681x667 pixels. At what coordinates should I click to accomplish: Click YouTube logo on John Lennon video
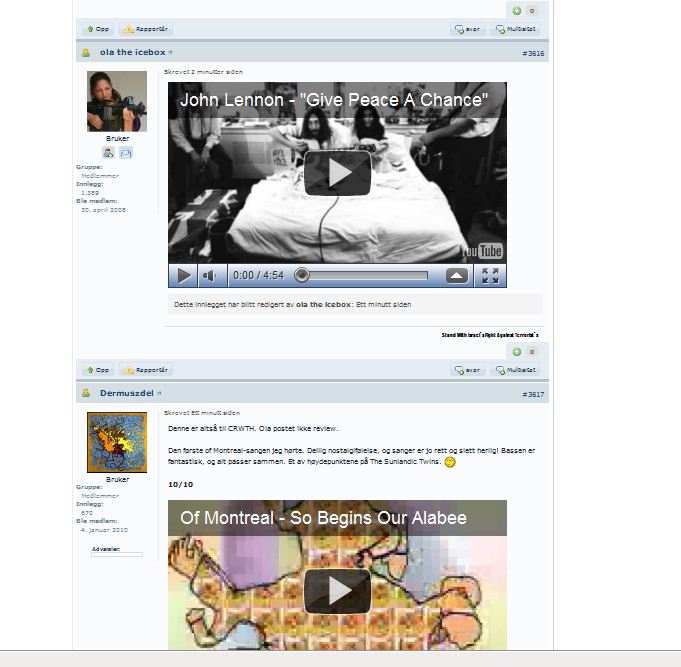[x=483, y=251]
